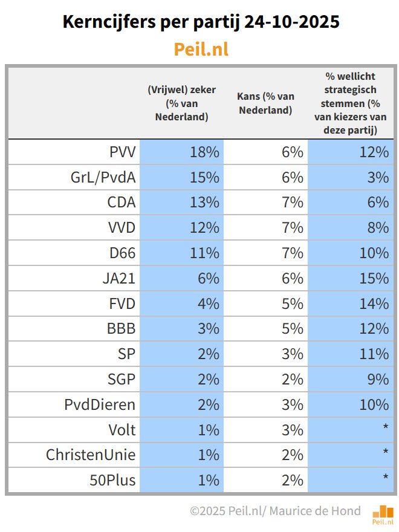
Task: Select D66's 11% zeker value
Action: pos(204,253)
